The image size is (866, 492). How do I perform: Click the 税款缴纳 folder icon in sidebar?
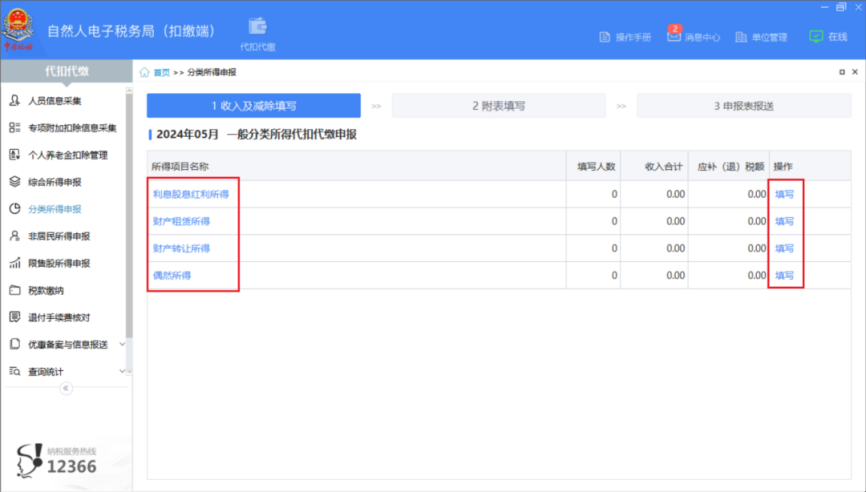coord(14,290)
